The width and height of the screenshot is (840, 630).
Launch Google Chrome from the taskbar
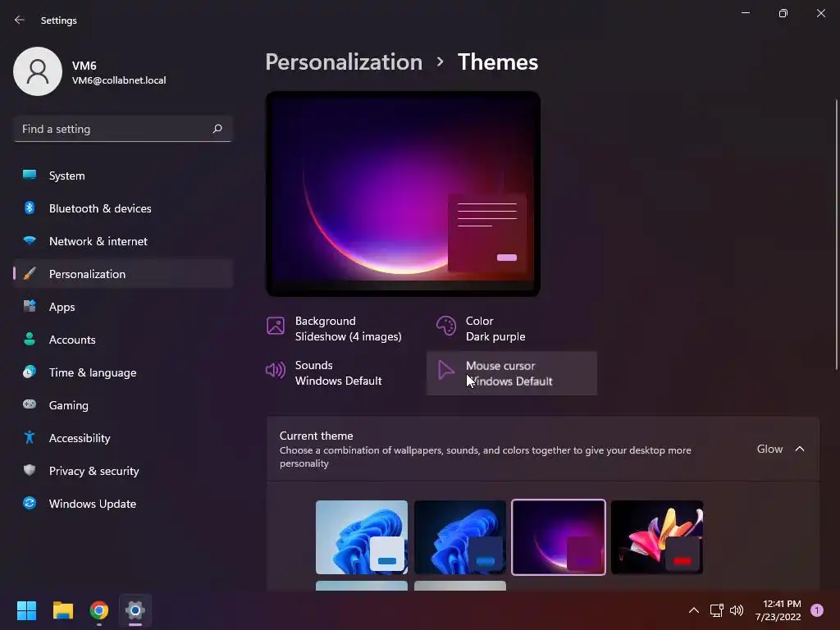tap(99, 610)
